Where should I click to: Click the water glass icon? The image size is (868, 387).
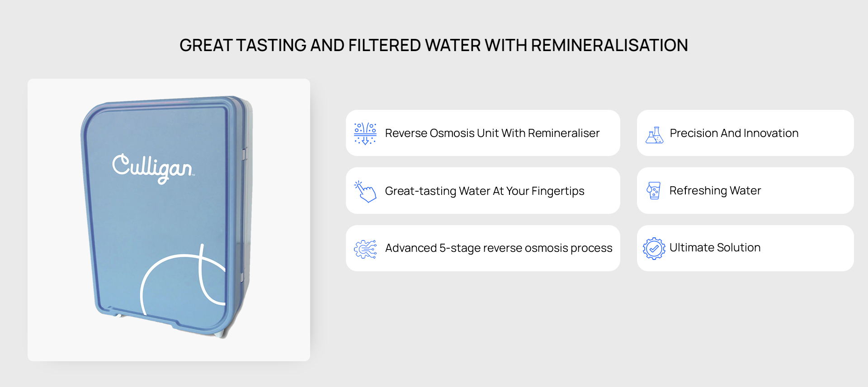654,190
